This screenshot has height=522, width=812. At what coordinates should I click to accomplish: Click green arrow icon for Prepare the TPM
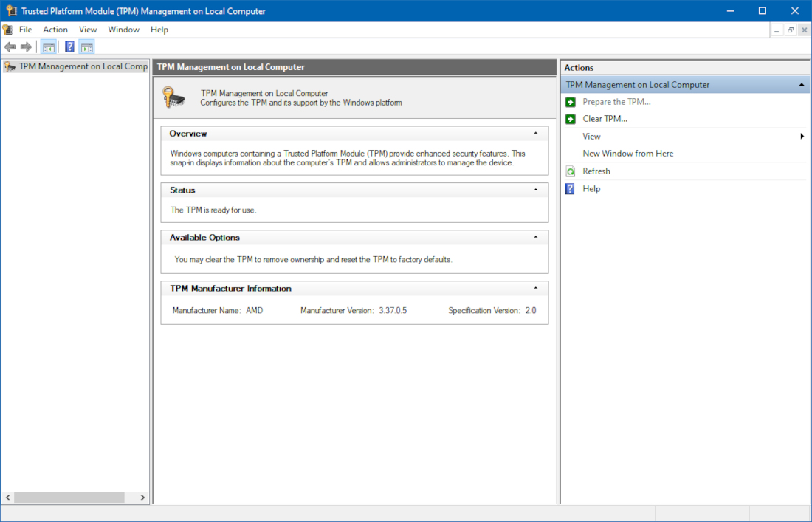click(570, 102)
